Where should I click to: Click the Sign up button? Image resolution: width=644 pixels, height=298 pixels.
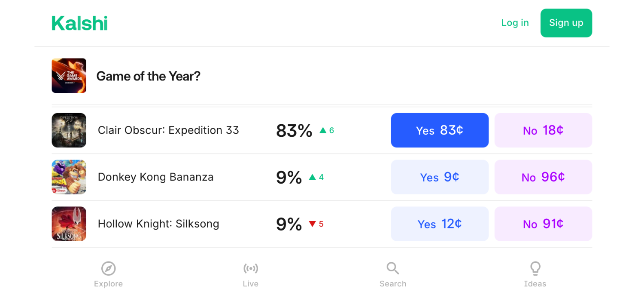point(566,23)
